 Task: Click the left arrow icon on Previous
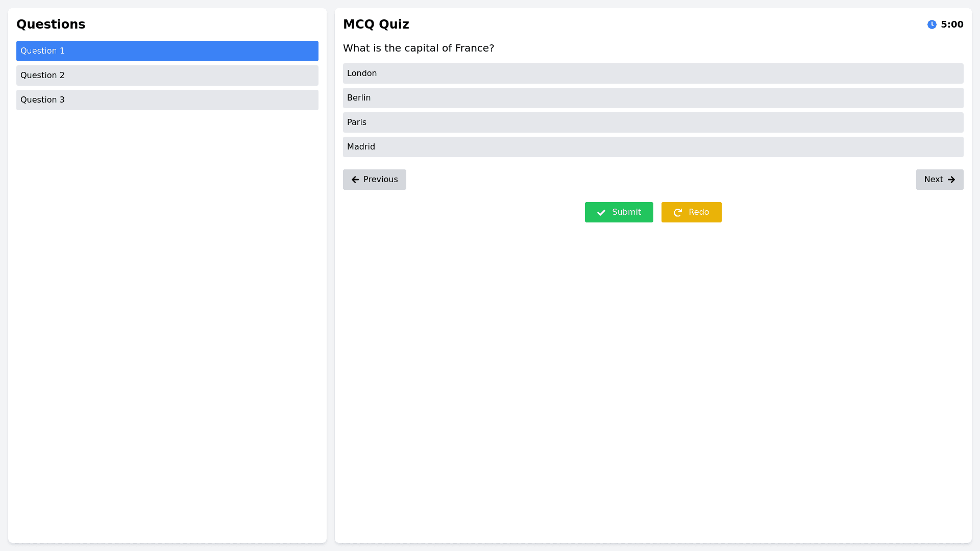[x=355, y=180]
